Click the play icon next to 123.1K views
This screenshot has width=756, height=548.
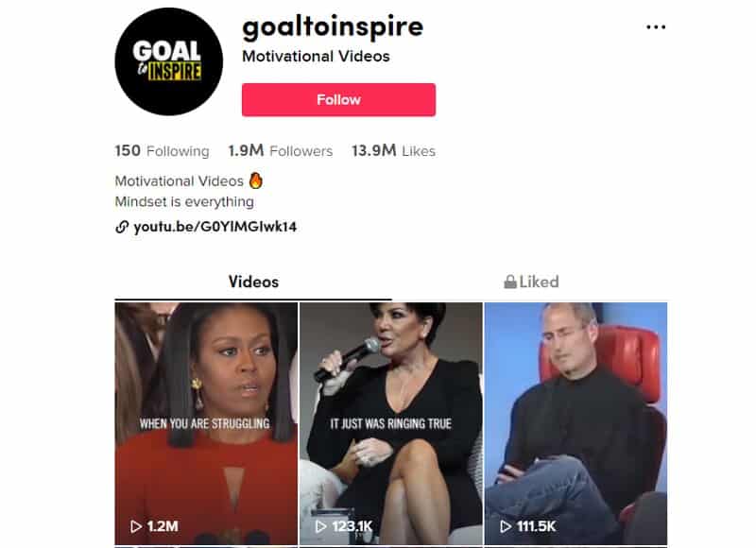[x=321, y=526]
